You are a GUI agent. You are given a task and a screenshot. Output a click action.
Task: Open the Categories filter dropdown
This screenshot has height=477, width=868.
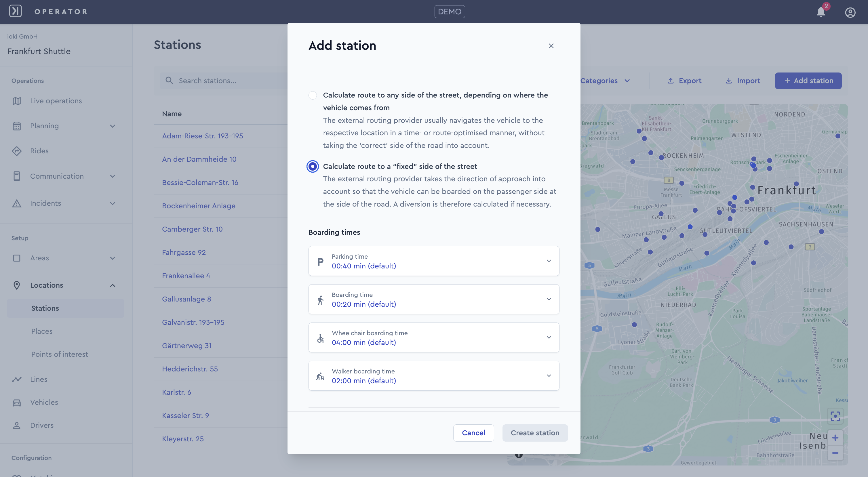coord(605,81)
